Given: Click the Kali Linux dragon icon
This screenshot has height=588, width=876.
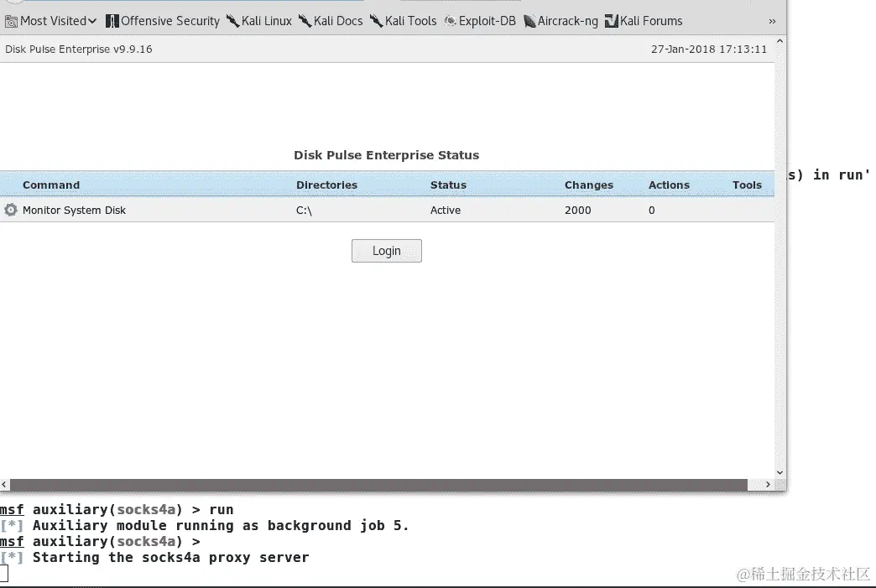Looking at the screenshot, I should coord(233,21).
